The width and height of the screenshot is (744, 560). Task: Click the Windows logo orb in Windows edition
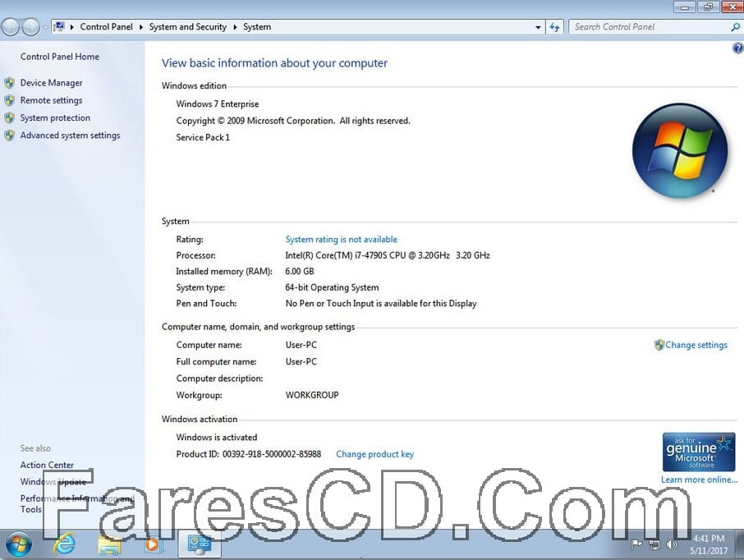pyautogui.click(x=680, y=150)
